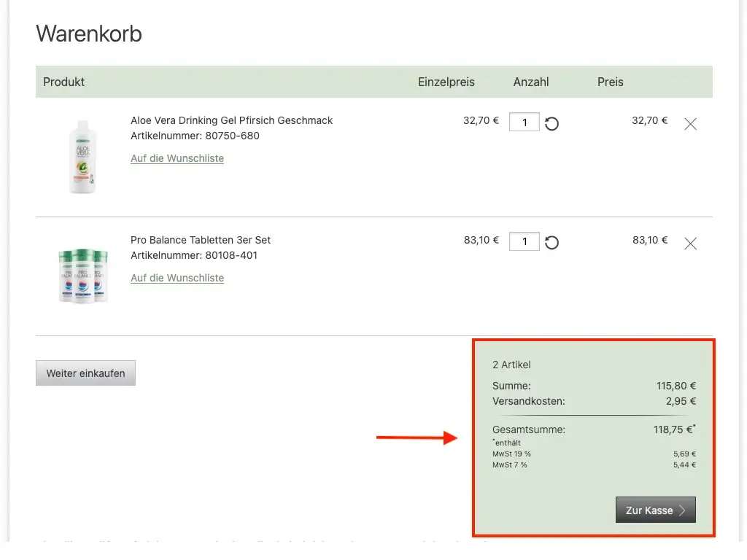Refresh quantity for Aloe Vera Drinking Gel
The image size is (747, 560).
(552, 123)
